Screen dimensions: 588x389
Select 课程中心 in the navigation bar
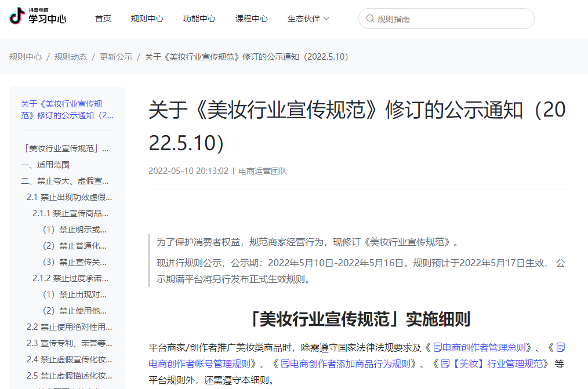[252, 19]
